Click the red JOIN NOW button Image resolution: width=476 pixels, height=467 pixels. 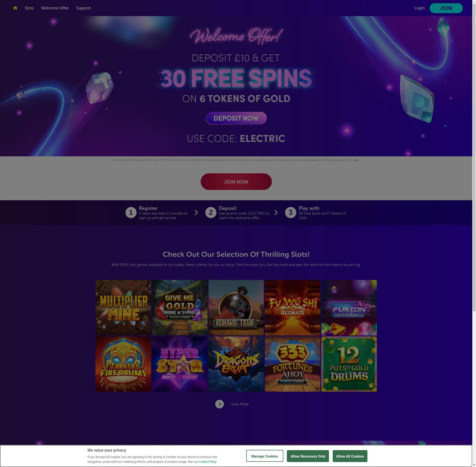tap(236, 182)
